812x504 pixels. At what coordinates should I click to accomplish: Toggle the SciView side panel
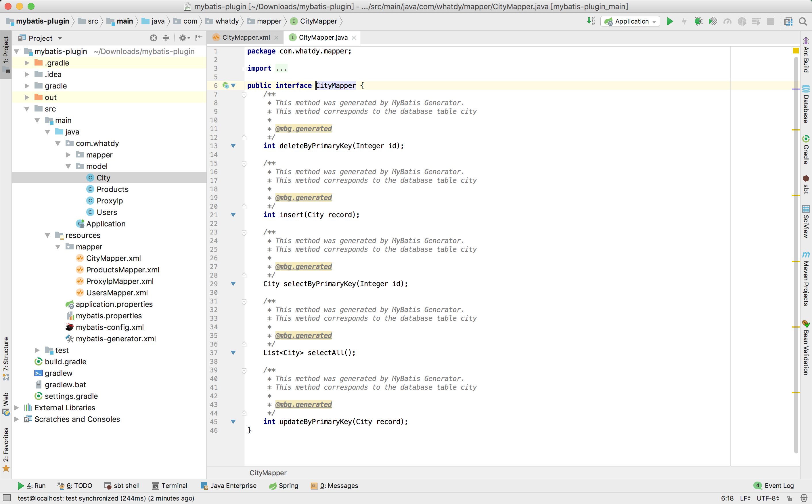pos(806,222)
